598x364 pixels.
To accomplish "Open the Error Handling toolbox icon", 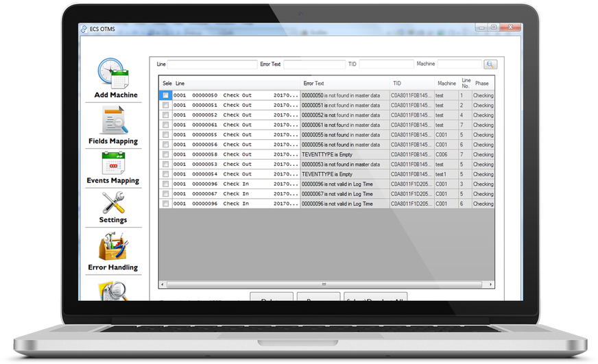I will [x=113, y=247].
